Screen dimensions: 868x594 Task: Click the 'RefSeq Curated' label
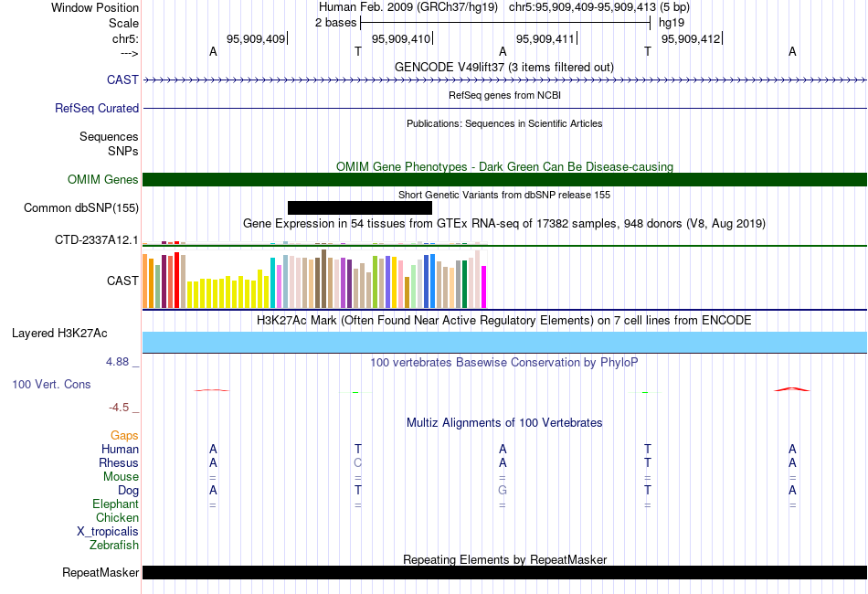(x=96, y=108)
